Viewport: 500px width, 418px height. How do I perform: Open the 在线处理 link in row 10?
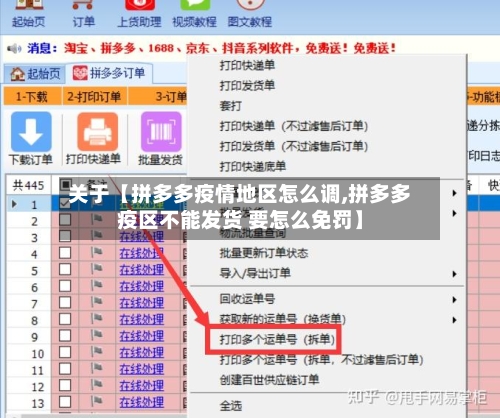(142, 352)
